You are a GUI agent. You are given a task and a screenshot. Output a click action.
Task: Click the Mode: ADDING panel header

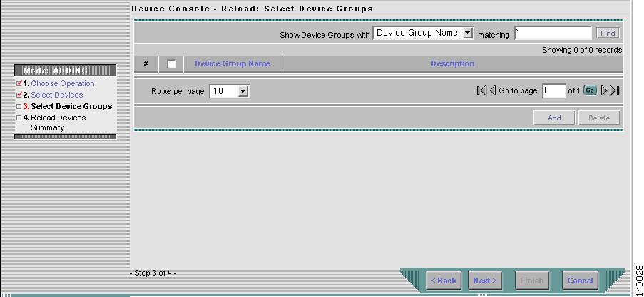click(66, 71)
